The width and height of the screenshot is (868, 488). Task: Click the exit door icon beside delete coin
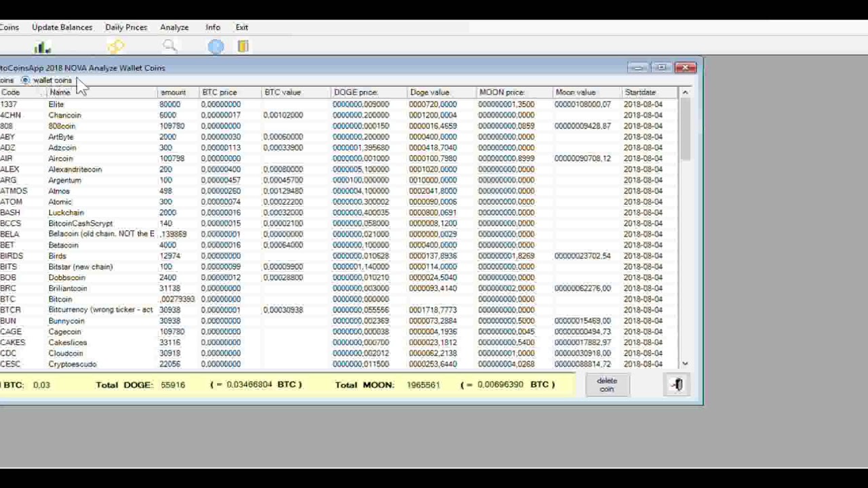coord(677,384)
